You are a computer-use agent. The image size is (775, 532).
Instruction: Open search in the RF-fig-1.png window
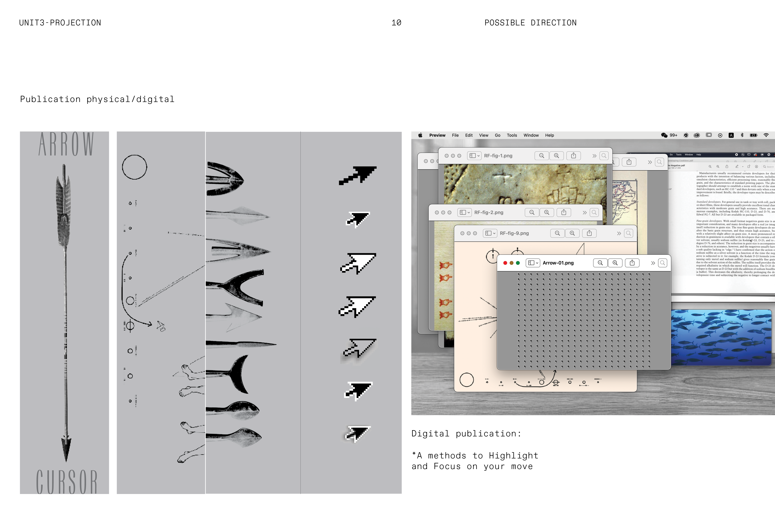point(604,156)
